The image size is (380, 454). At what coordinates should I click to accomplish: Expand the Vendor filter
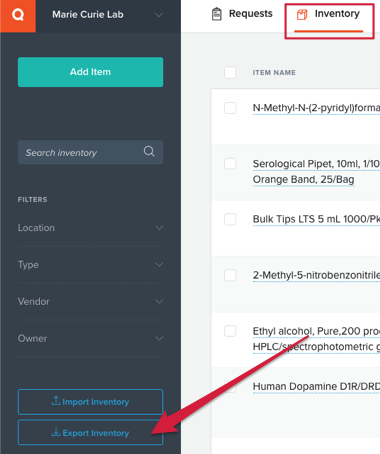coord(90,302)
